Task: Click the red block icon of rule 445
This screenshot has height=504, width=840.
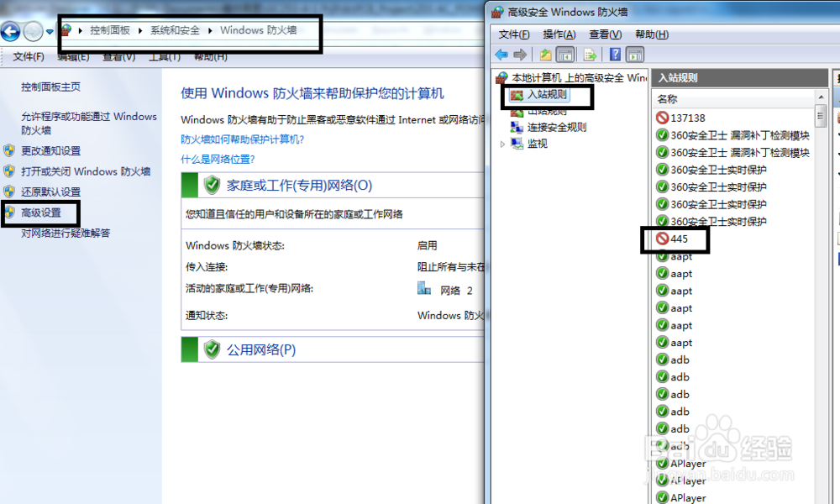Action: (662, 239)
